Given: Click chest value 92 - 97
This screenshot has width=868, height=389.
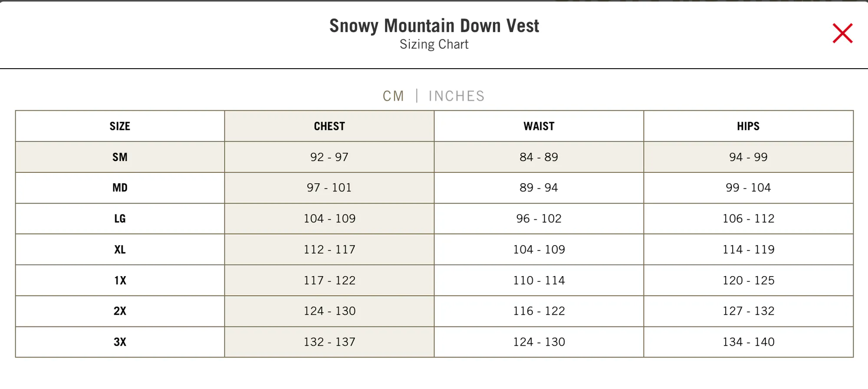Looking at the screenshot, I should click(329, 157).
